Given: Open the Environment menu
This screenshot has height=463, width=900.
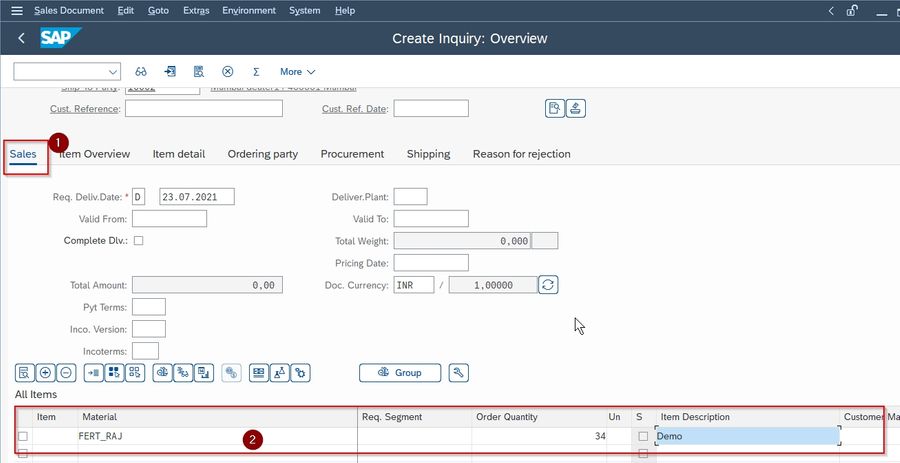Looking at the screenshot, I should click(249, 10).
